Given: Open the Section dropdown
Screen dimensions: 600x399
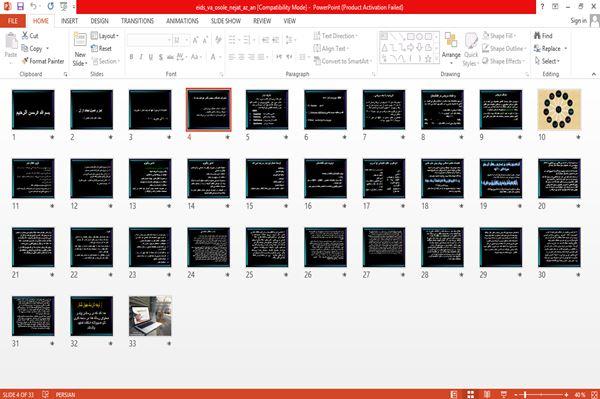Looking at the screenshot, I should click(106, 61).
